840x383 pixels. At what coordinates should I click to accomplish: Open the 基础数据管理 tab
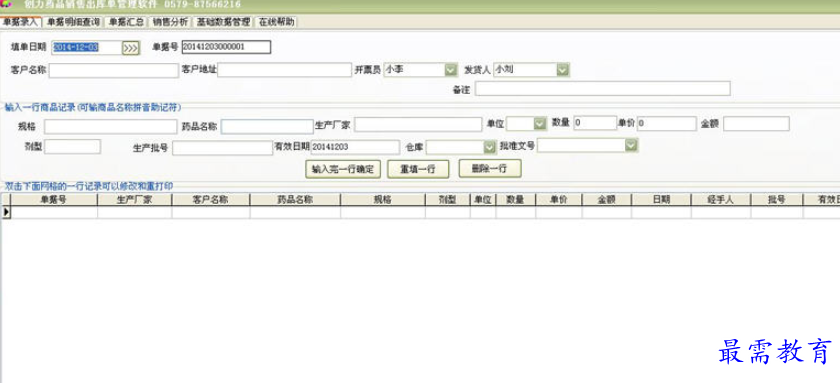click(223, 22)
